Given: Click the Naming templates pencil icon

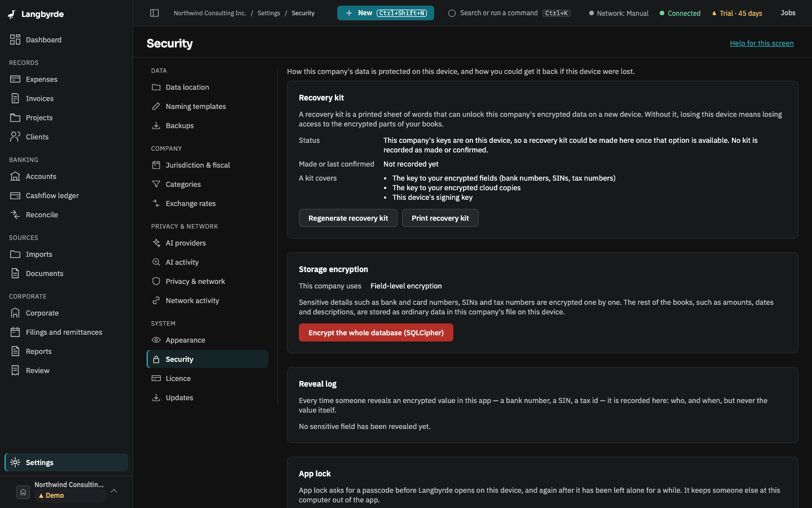Looking at the screenshot, I should (156, 106).
